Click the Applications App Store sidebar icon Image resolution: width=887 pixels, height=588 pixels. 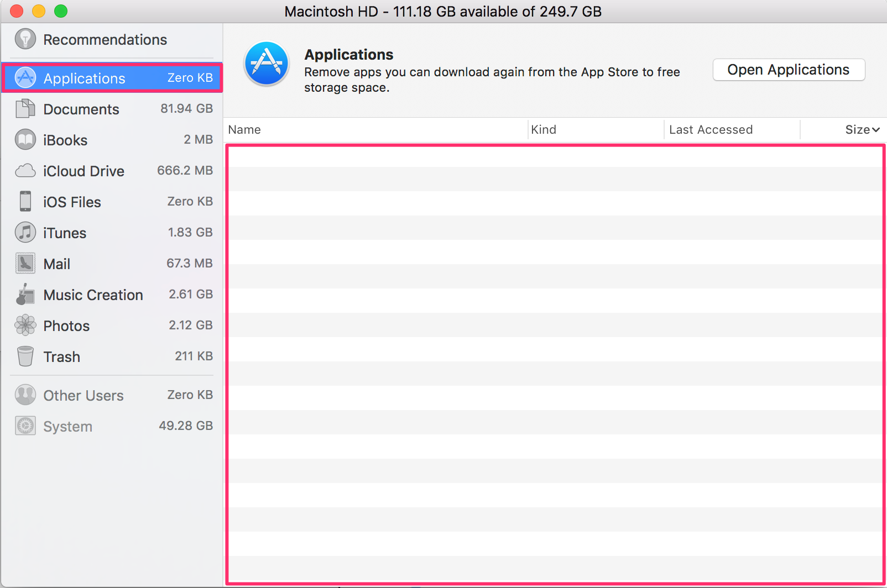point(25,78)
